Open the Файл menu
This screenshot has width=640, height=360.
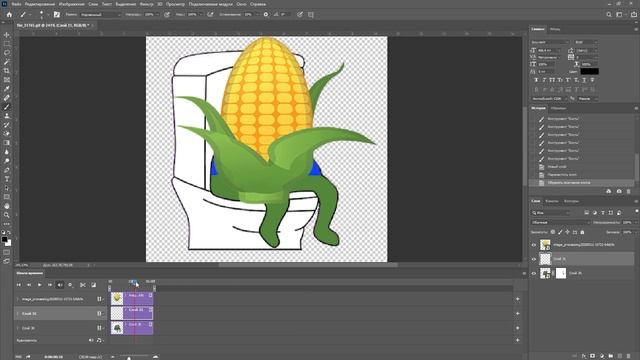(16, 4)
